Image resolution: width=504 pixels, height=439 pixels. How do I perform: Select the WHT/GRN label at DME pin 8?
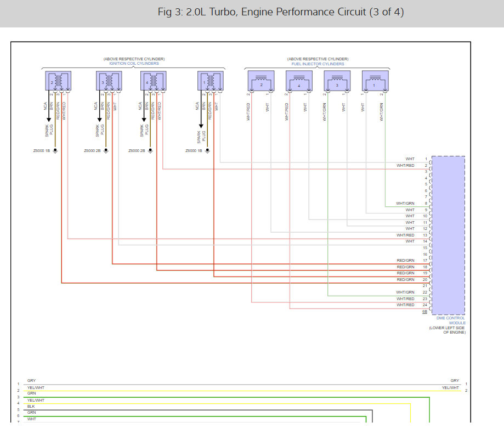[x=405, y=204]
